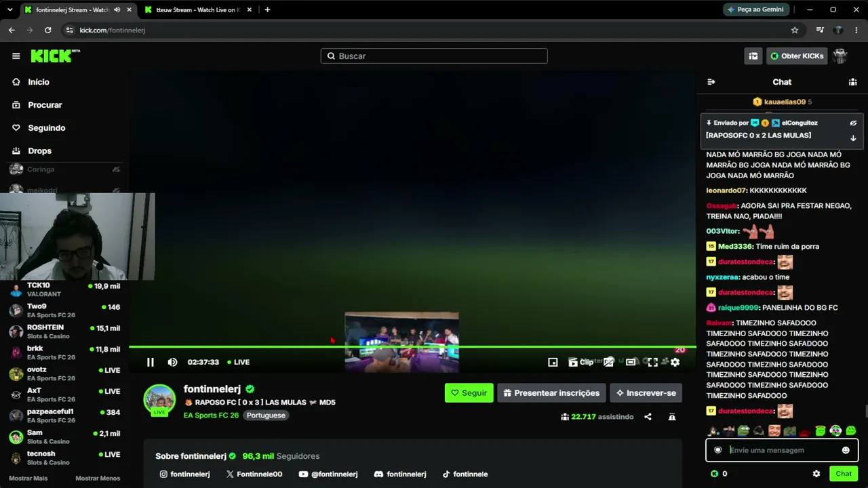Image resolution: width=868 pixels, height=488 pixels.
Task: Go to the Kick logo homepage
Action: point(55,56)
